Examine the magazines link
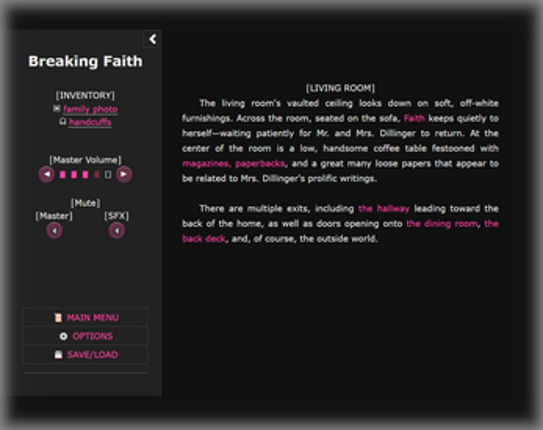Screen dimensions: 543x430 click(x=206, y=163)
